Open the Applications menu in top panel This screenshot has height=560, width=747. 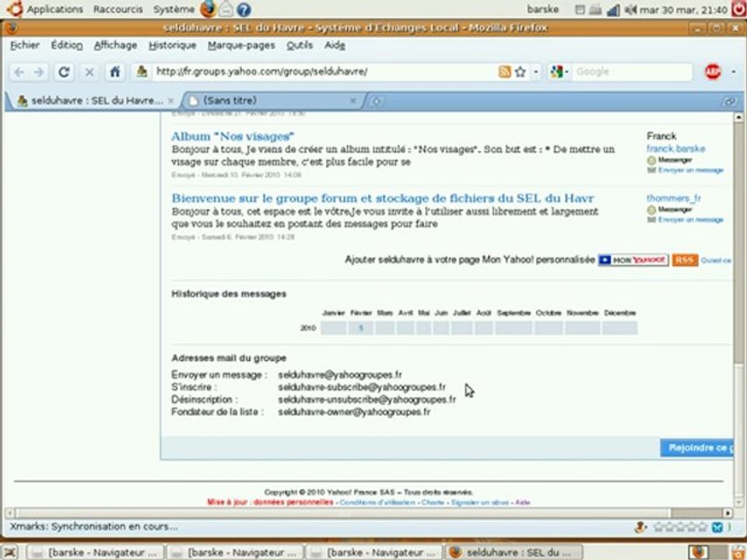point(54,9)
